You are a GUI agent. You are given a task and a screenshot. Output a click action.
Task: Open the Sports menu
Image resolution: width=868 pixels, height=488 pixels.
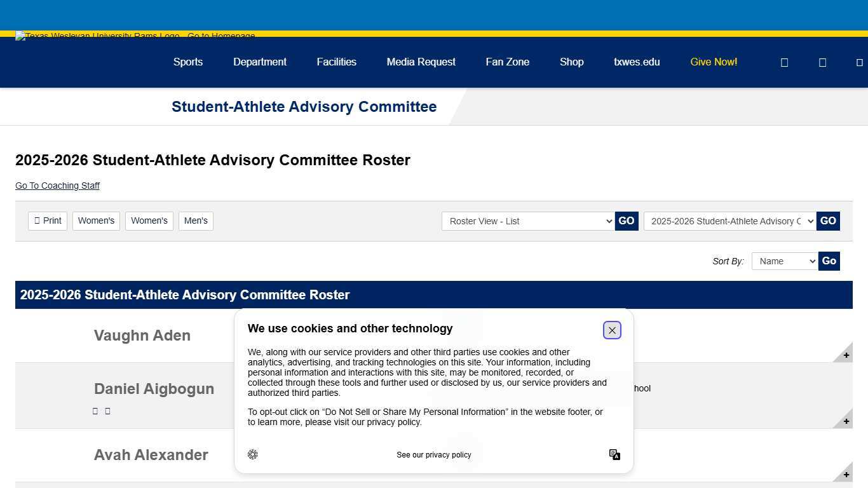tap(187, 62)
